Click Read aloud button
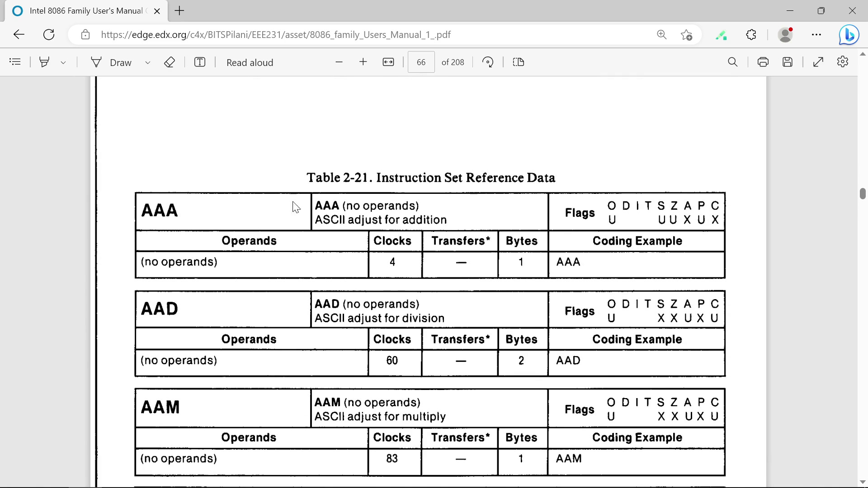 coord(250,62)
